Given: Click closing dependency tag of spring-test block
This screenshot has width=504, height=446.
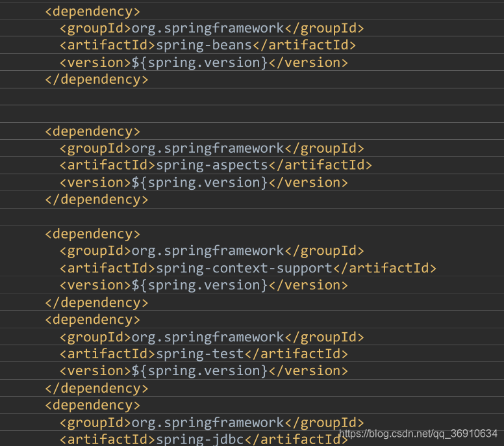Looking at the screenshot, I should pos(96,388).
